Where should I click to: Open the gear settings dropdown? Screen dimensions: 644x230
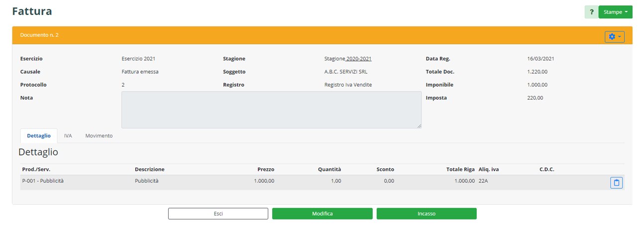pos(614,37)
